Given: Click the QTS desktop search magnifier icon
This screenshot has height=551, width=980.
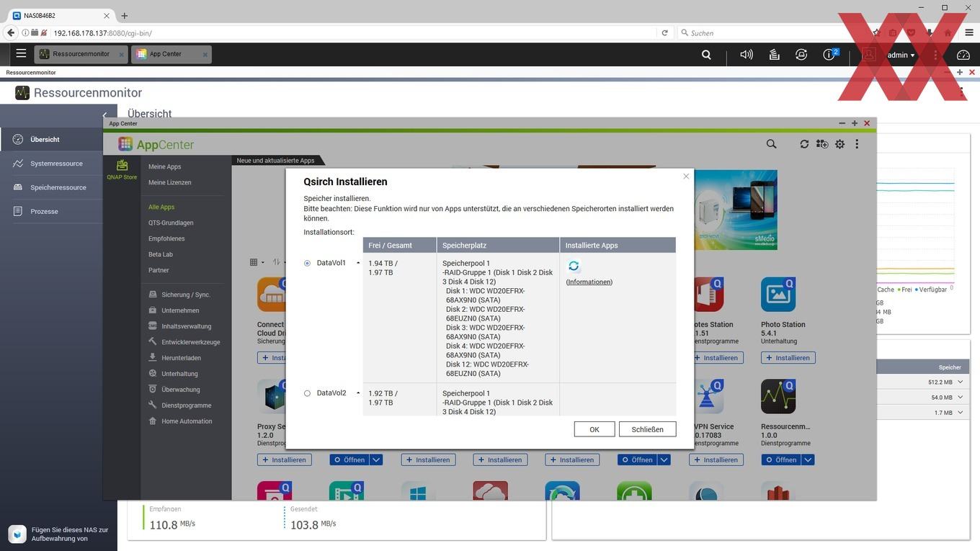Looking at the screenshot, I should [706, 55].
